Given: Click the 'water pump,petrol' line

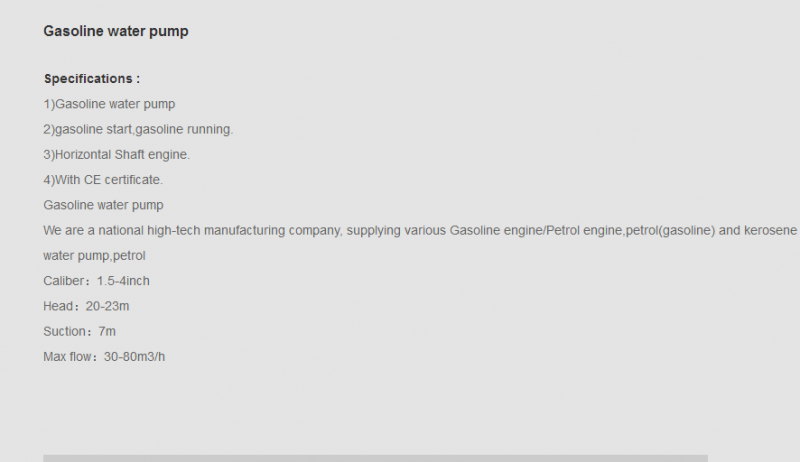Looking at the screenshot, I should [94, 255].
